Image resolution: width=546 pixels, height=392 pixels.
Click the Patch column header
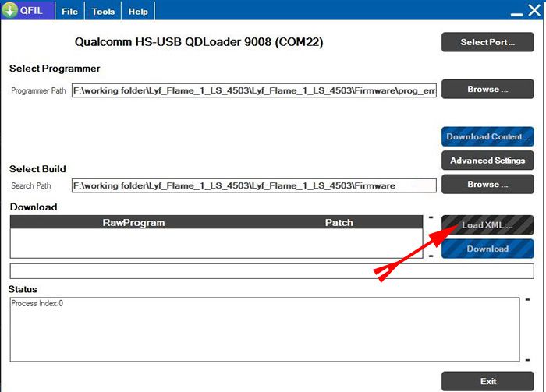(x=339, y=223)
